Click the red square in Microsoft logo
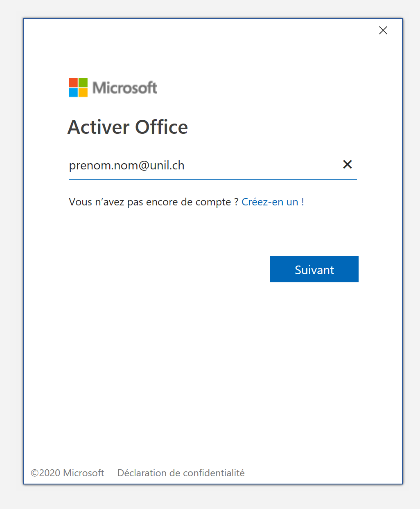Viewport: 420px width, 509px height. [x=73, y=83]
